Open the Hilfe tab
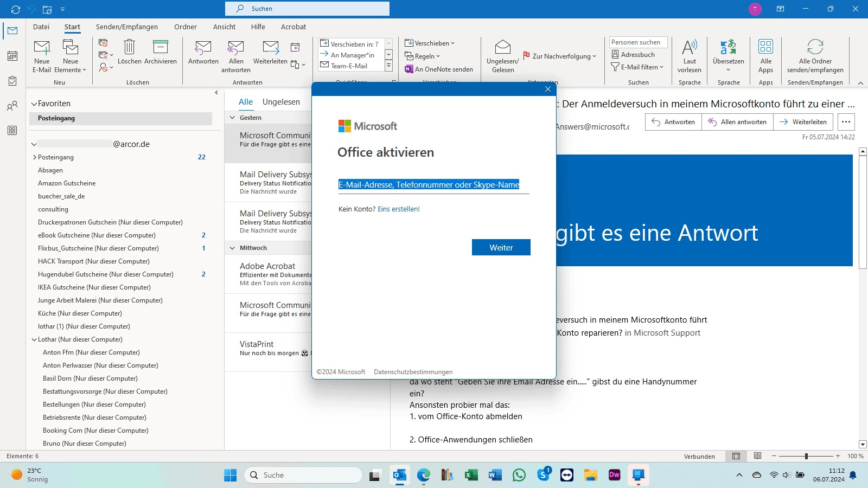The height and width of the screenshot is (488, 868). (x=258, y=27)
